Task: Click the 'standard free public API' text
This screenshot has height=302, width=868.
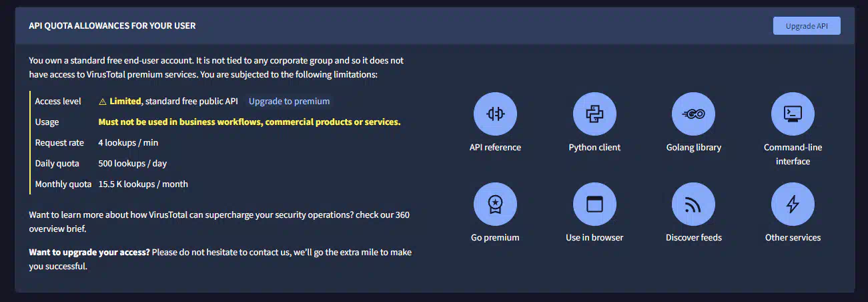Action: [191, 102]
